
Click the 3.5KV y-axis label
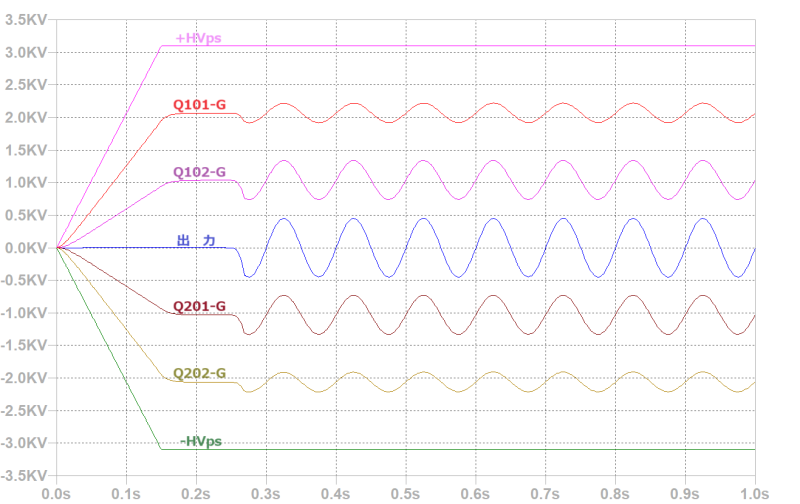(x=26, y=20)
